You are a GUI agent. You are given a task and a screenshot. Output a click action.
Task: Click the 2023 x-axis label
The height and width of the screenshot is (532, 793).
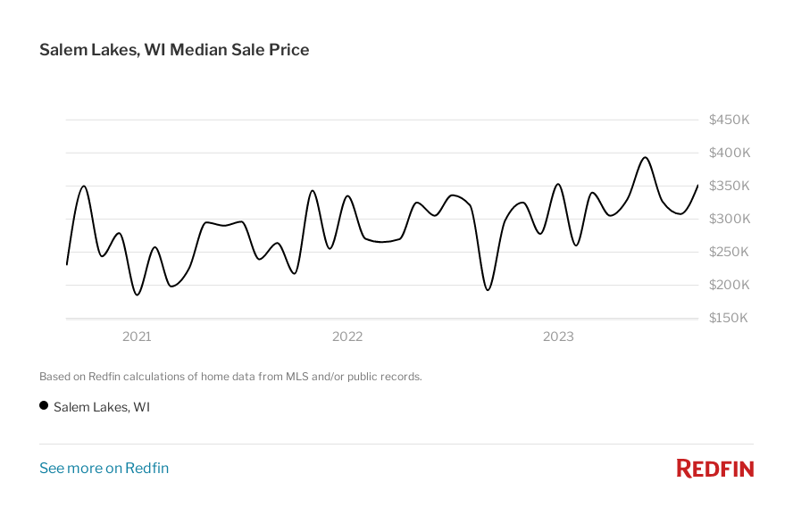pyautogui.click(x=558, y=337)
